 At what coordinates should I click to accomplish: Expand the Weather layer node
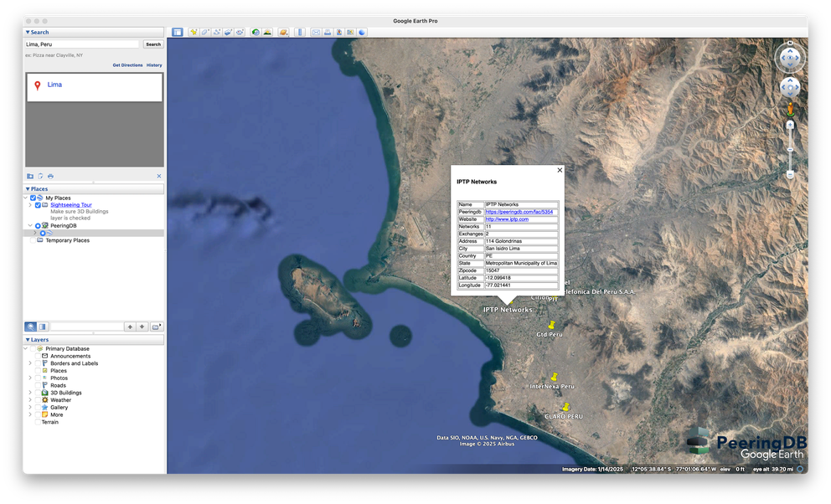[30, 400]
